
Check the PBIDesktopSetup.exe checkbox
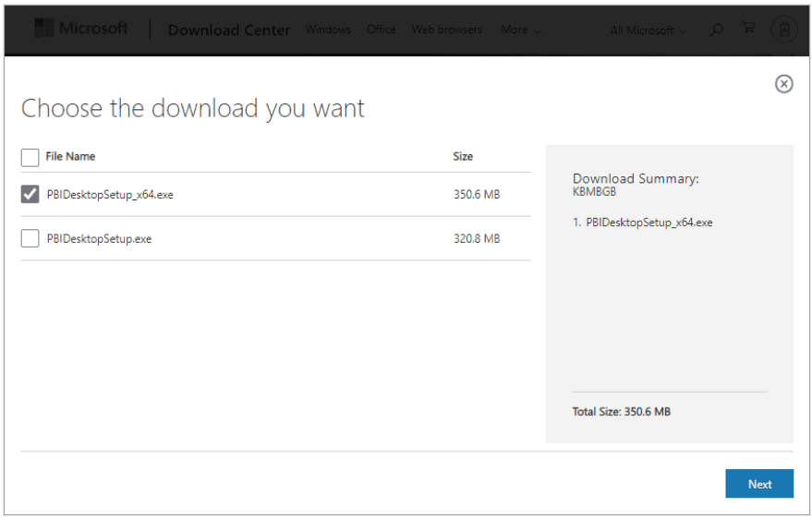point(30,238)
